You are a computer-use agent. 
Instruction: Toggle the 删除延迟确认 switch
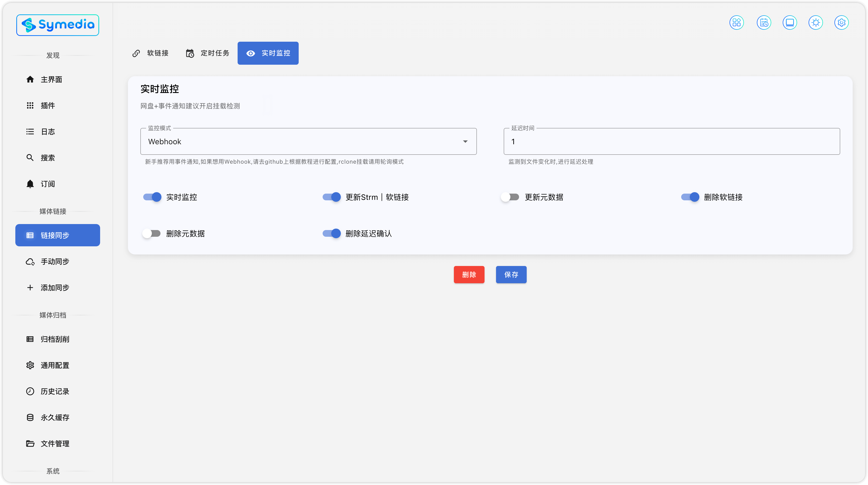point(332,234)
